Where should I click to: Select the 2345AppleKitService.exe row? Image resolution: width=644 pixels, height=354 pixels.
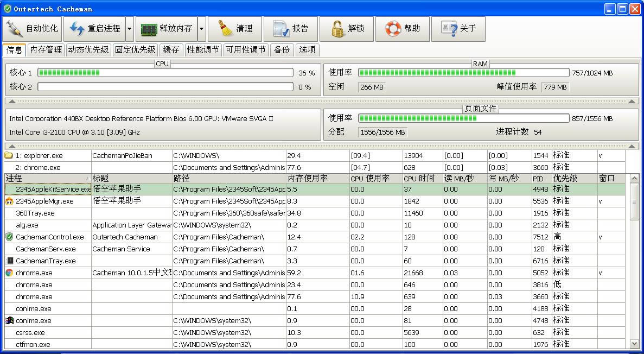315,189
